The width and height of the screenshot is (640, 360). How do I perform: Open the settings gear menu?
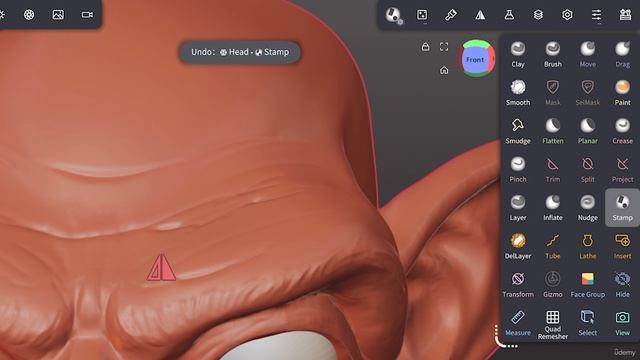coord(567,15)
